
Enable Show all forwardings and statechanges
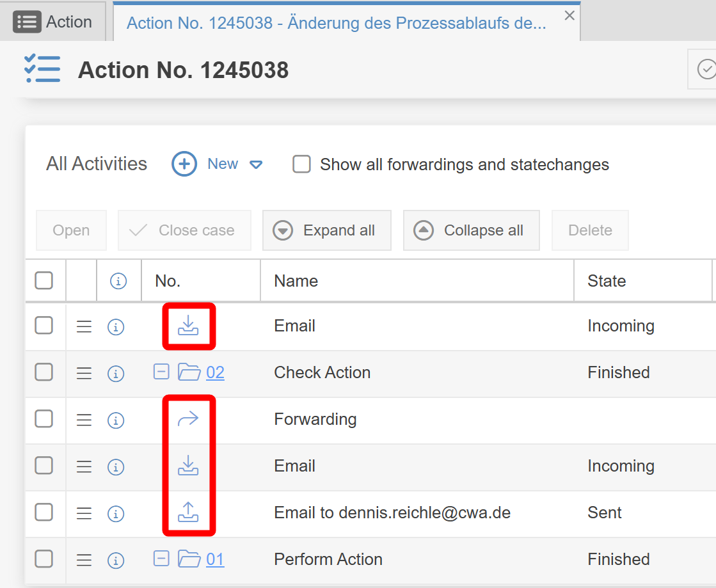(x=301, y=164)
